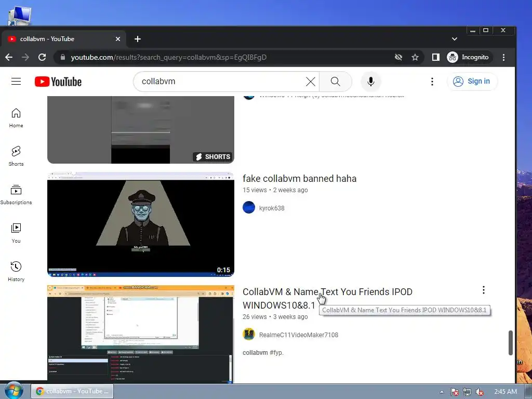The image size is (532, 399).
Task: Open History in the sidebar
Action: point(16,272)
